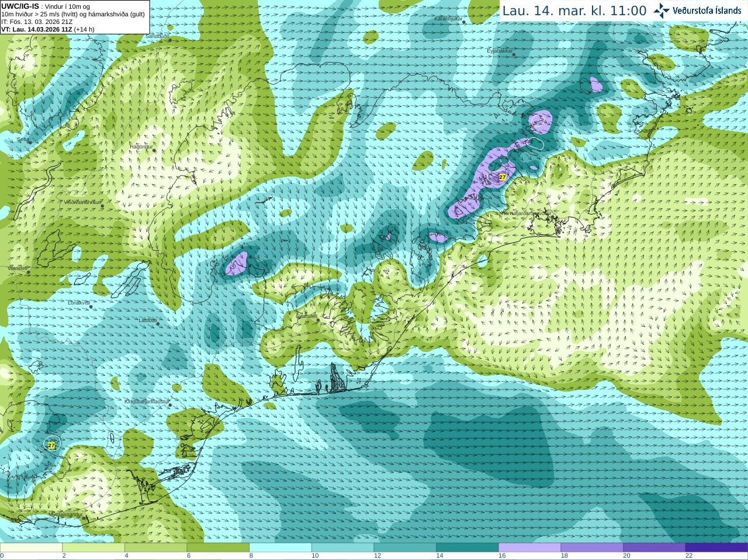Click the yellow 27 gust marker near Hamarsfjörður
The width and height of the screenshot is (748, 560).
(502, 177)
